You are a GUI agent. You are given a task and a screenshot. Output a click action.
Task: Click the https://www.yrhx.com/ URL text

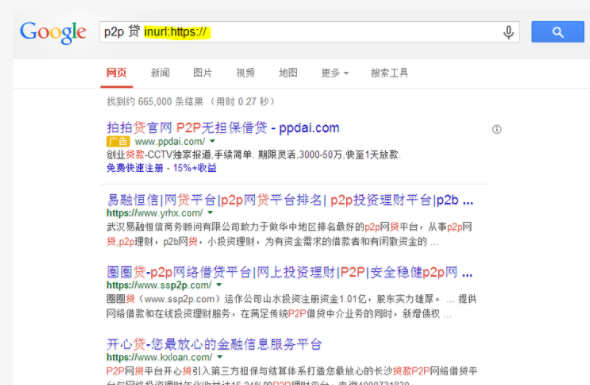(x=155, y=213)
